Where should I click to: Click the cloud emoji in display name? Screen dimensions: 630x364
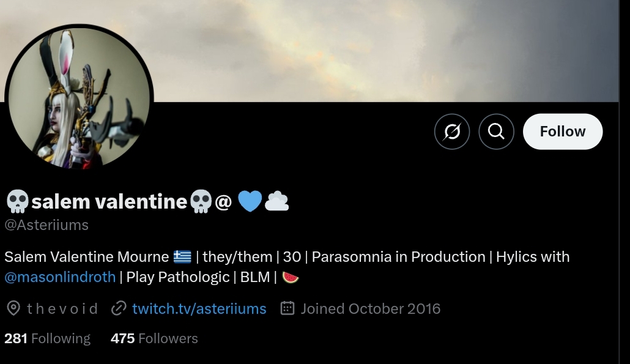point(277,201)
